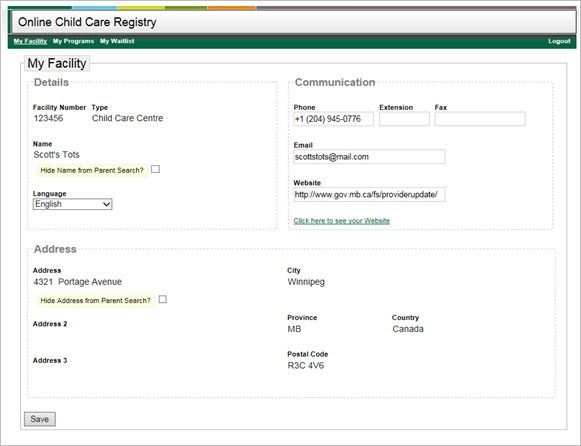Click the Website URL input field

[369, 194]
